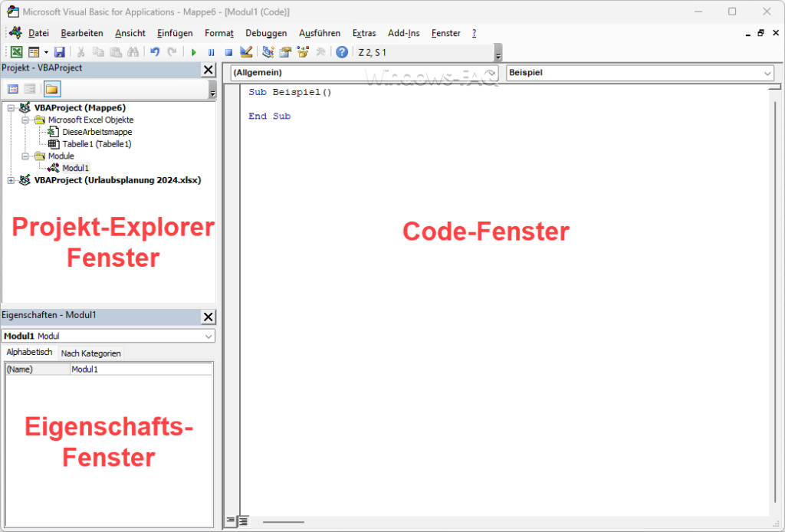Click the greyed Toolbox hammer-wrench icon
This screenshot has height=532, width=785.
pyautogui.click(x=320, y=52)
